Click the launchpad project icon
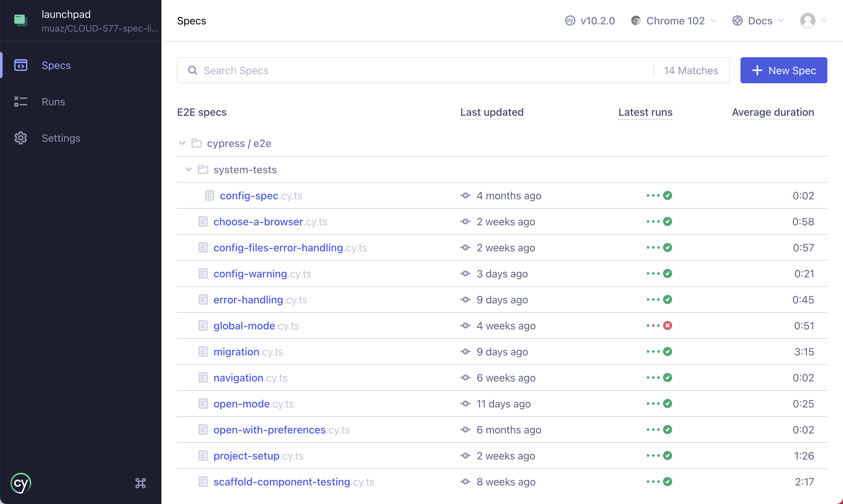This screenshot has width=843, height=504. click(x=21, y=20)
